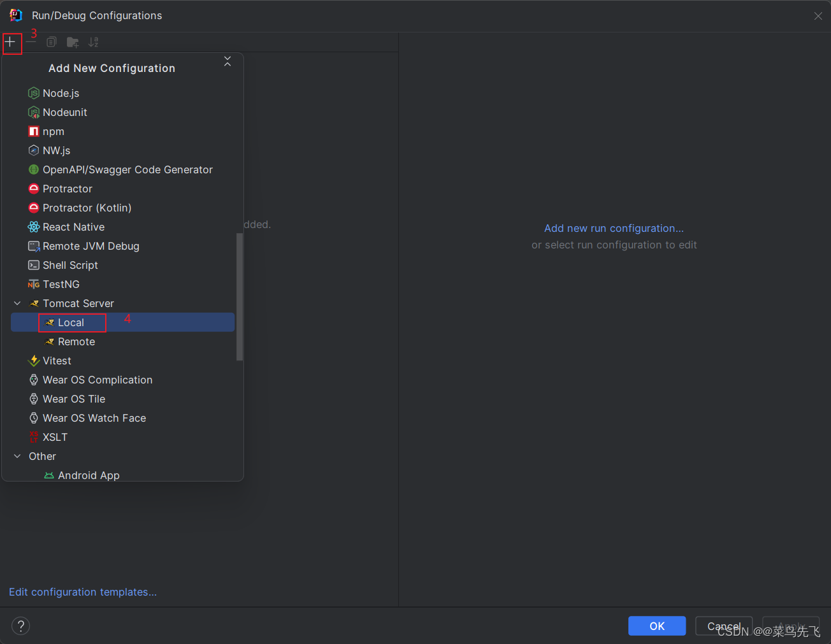
Task: Close the Run/Debug Configurations dialog
Action: [x=818, y=16]
